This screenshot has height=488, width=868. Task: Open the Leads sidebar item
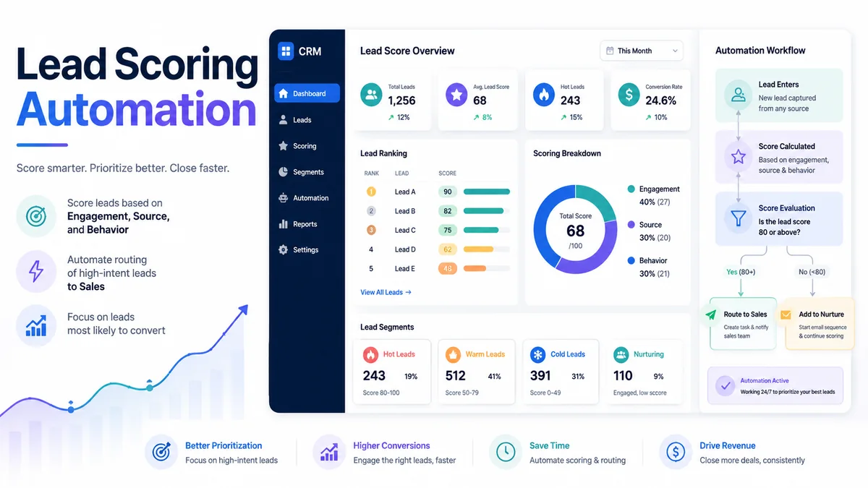pyautogui.click(x=307, y=120)
